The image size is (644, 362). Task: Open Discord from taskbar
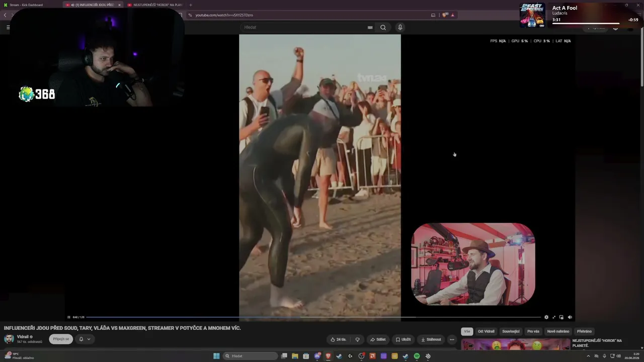317,356
